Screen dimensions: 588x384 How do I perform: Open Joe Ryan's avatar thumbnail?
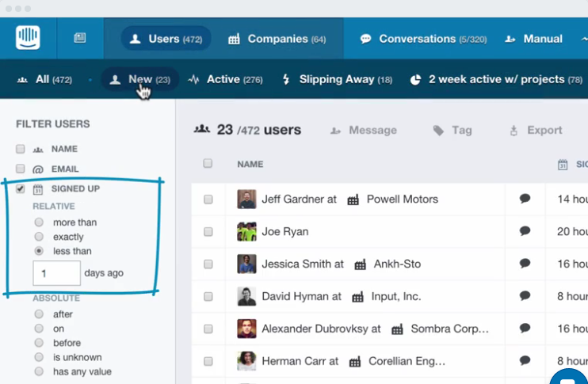point(246,231)
